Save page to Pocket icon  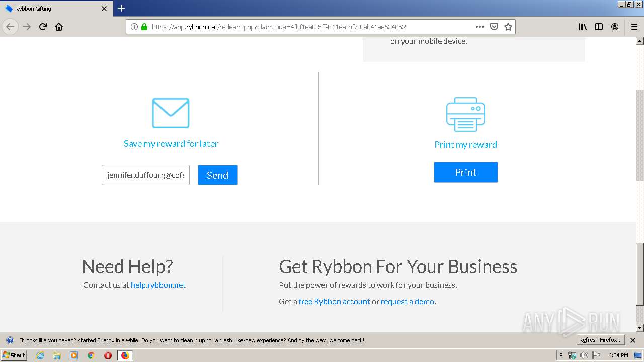[x=494, y=27]
